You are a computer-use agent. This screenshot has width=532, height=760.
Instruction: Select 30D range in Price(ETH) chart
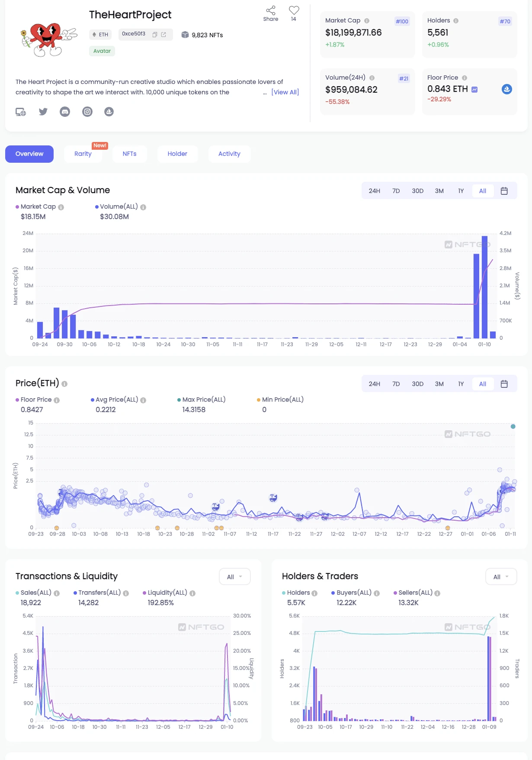pos(417,384)
